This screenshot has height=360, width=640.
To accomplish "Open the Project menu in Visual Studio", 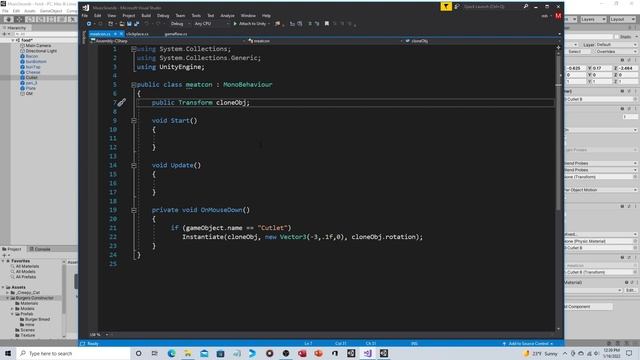I will [x=129, y=16].
